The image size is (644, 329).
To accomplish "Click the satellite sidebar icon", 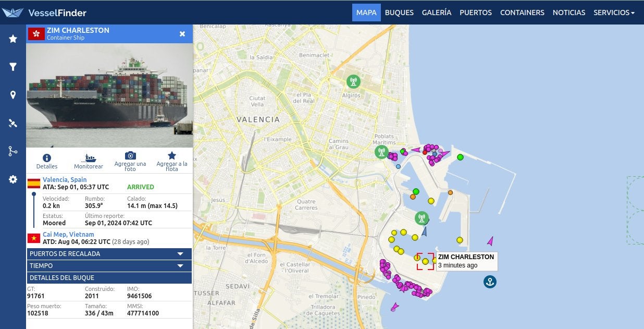I will pos(13,123).
